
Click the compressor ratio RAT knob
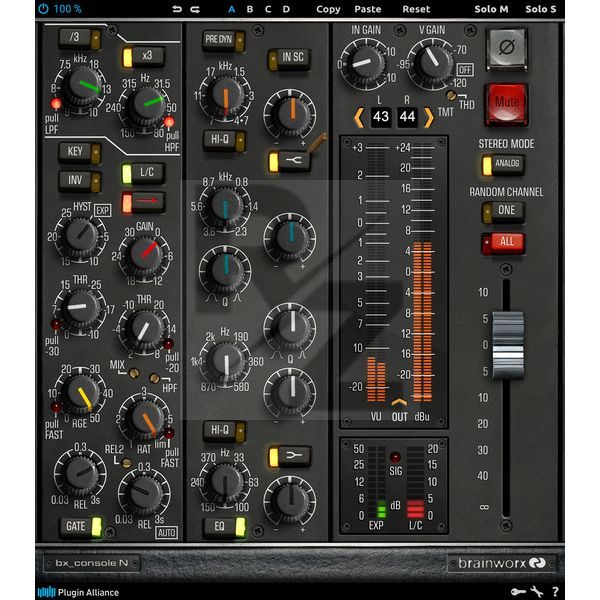[146, 418]
